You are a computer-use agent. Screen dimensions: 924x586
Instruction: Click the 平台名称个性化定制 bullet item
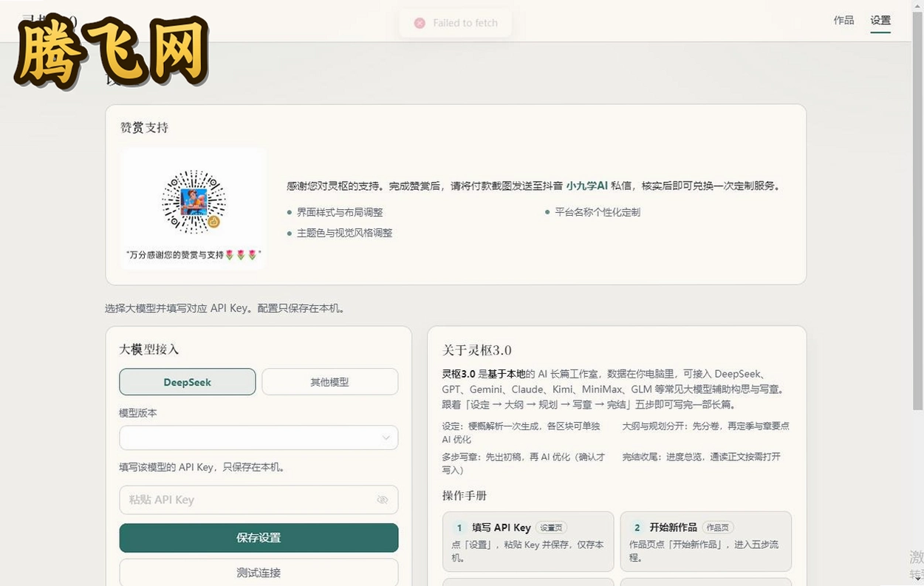click(598, 212)
